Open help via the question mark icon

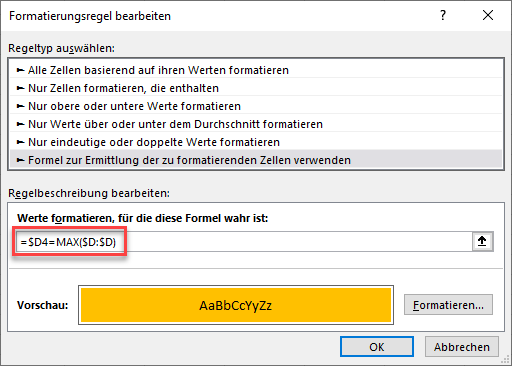point(443,15)
